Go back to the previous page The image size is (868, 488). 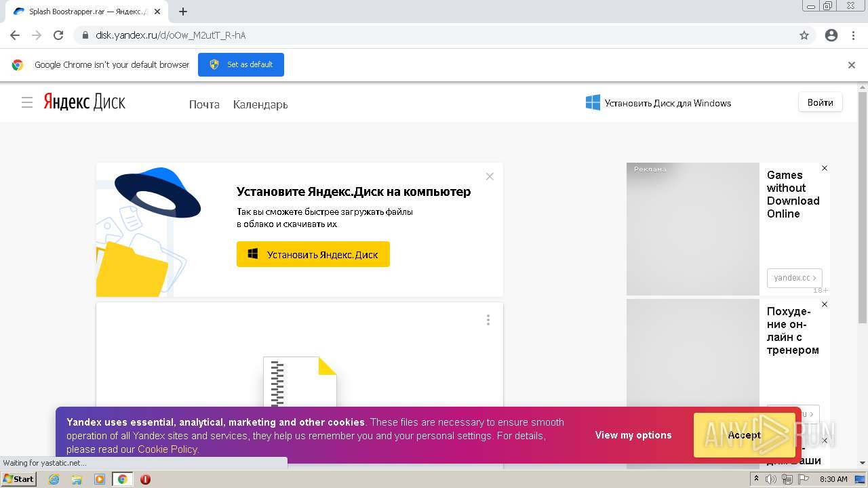(15, 35)
